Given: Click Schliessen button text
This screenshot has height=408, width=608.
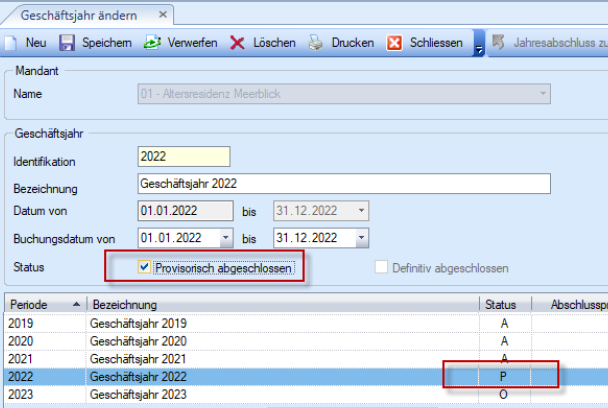Looking at the screenshot, I should [x=436, y=43].
